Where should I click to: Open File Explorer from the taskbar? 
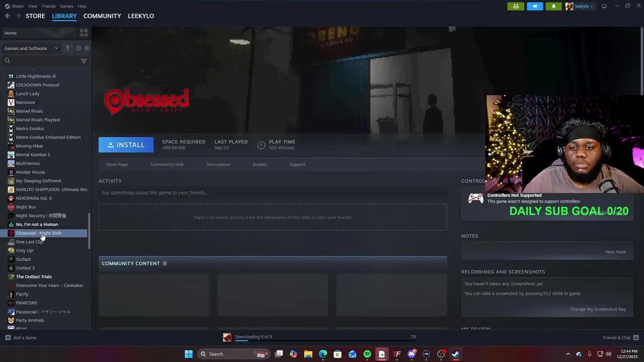(308, 354)
